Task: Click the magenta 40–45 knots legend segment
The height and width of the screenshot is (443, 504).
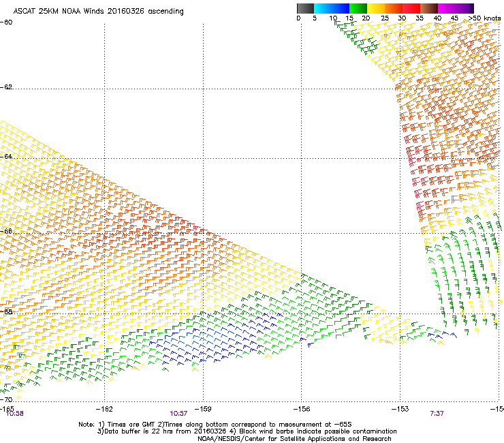Action: (447, 8)
